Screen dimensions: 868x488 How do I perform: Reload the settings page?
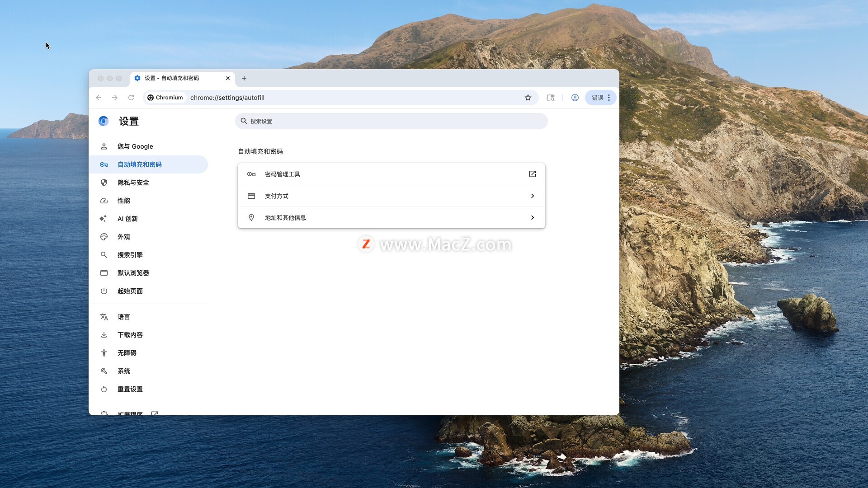pos(131,98)
